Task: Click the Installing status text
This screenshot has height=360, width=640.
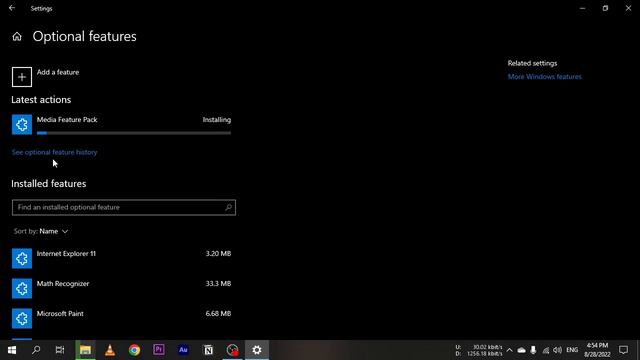Action: pyautogui.click(x=217, y=120)
